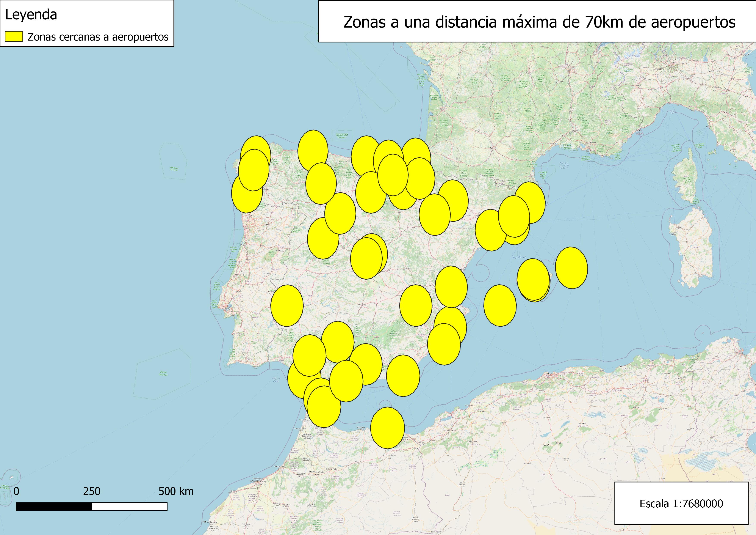Image resolution: width=756 pixels, height=535 pixels.
Task: Click the '250' scale bar label
Action: (92, 491)
